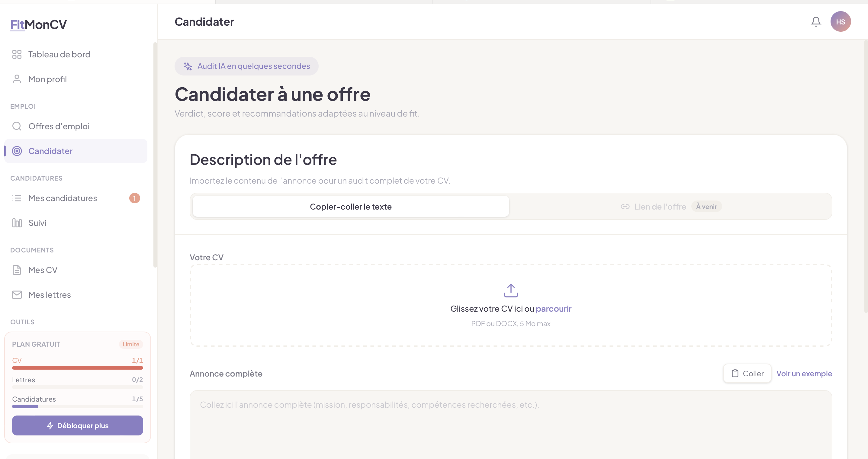The height and width of the screenshot is (459, 868).
Task: Select the Copier-coller le texte option
Action: pos(350,206)
